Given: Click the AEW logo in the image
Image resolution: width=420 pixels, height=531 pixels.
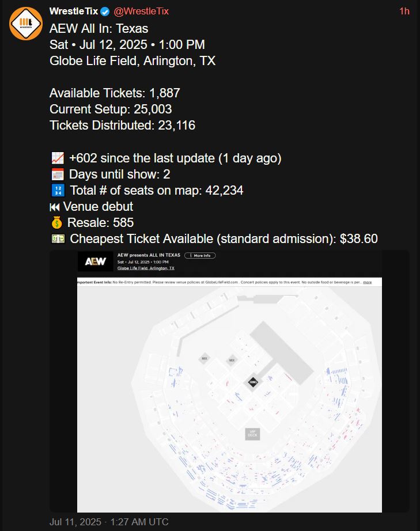Looking at the screenshot, I should pyautogui.click(x=95, y=261).
